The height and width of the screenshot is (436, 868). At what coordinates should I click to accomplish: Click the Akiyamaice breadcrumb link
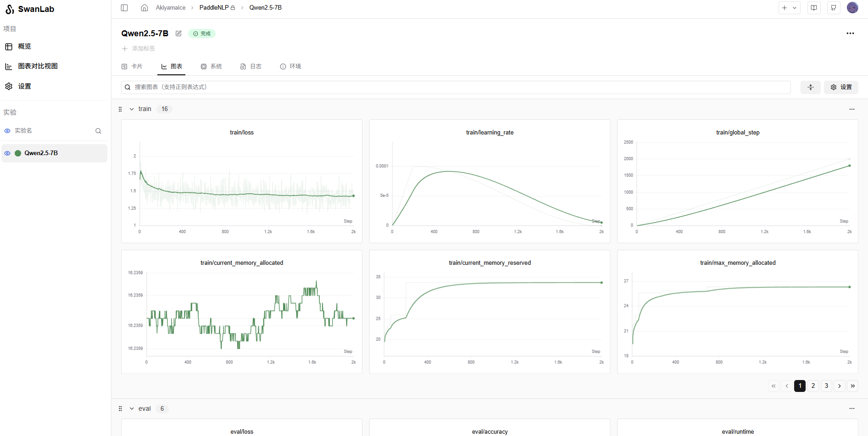pyautogui.click(x=171, y=8)
